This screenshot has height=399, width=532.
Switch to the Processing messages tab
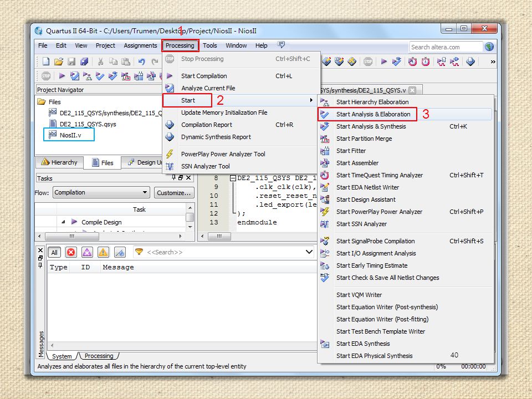pos(99,356)
